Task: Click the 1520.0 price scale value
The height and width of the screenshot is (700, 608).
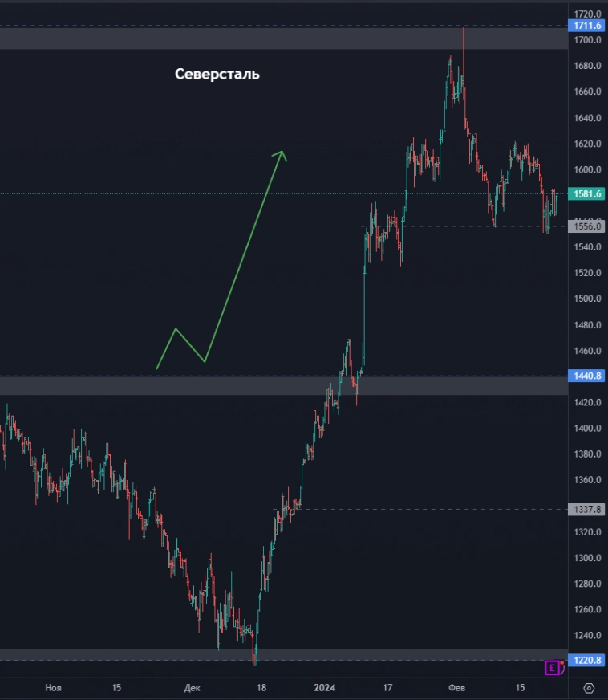Action: tap(587, 273)
